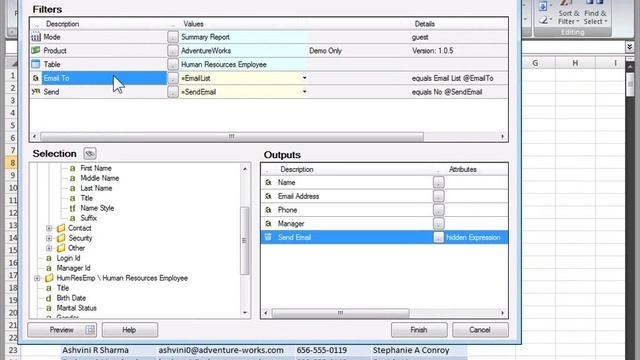Click the Summary Report value cell
This screenshot has width=640, height=360.
coord(244,37)
